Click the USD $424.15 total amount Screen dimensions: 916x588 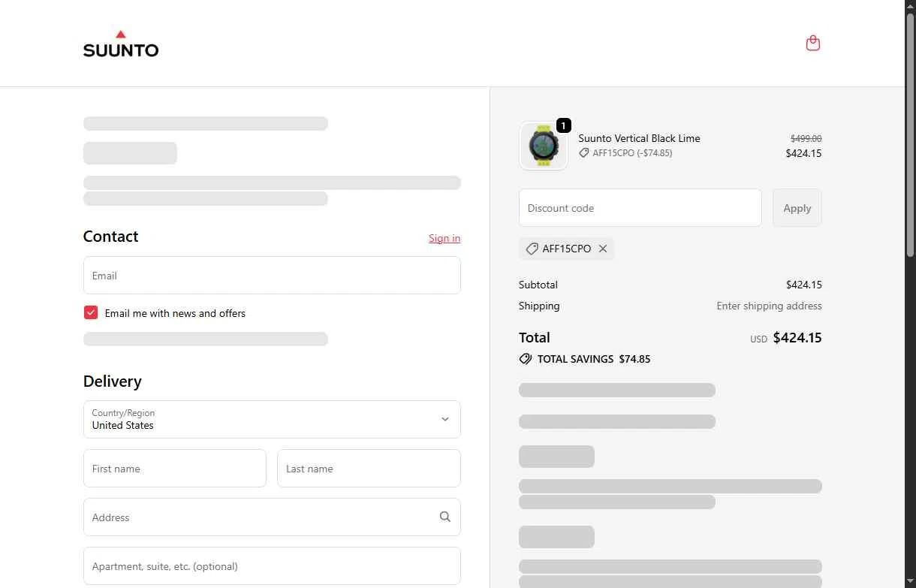[x=785, y=338]
